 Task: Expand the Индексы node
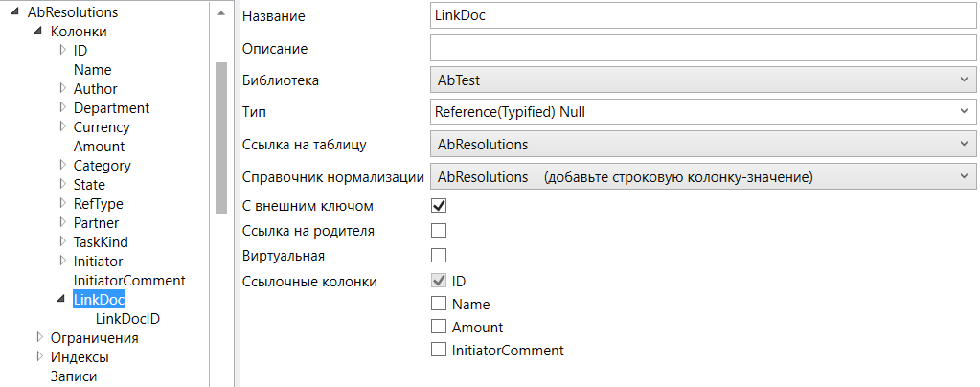[39, 356]
